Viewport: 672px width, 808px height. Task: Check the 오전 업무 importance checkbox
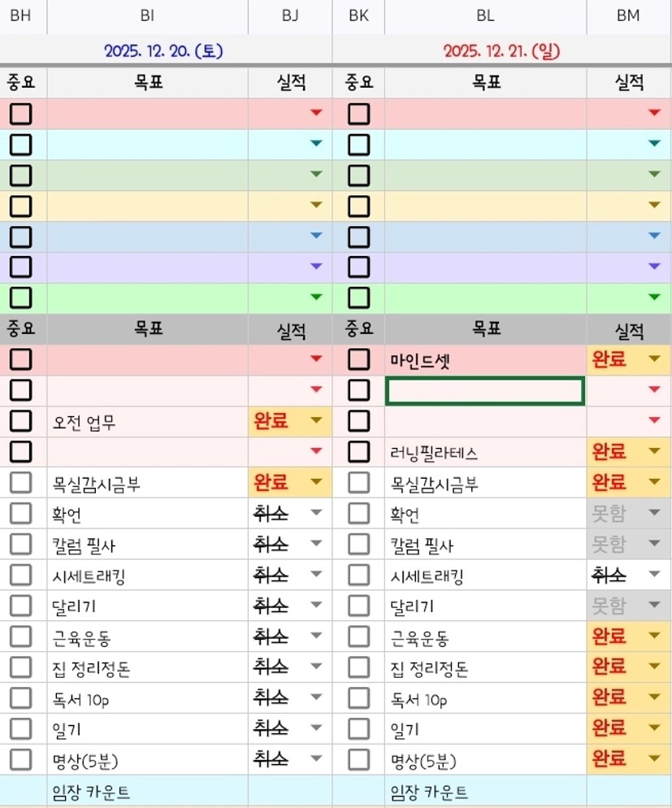21,421
